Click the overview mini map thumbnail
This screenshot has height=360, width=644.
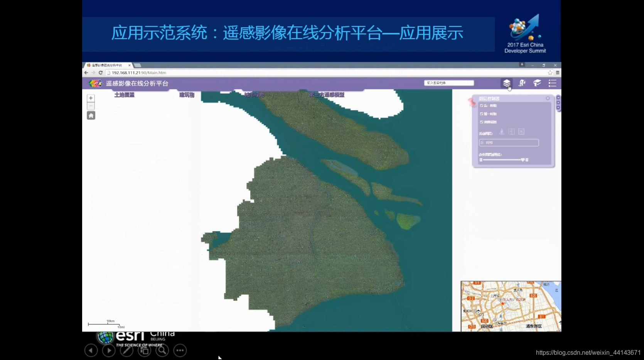point(511,306)
